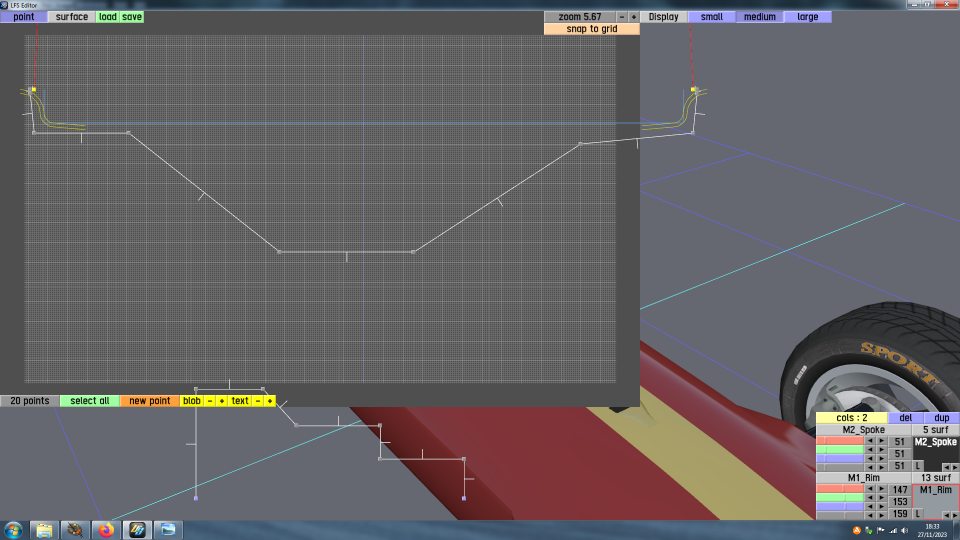Image resolution: width=960 pixels, height=540 pixels.
Task: Select large display size
Action: [808, 17]
